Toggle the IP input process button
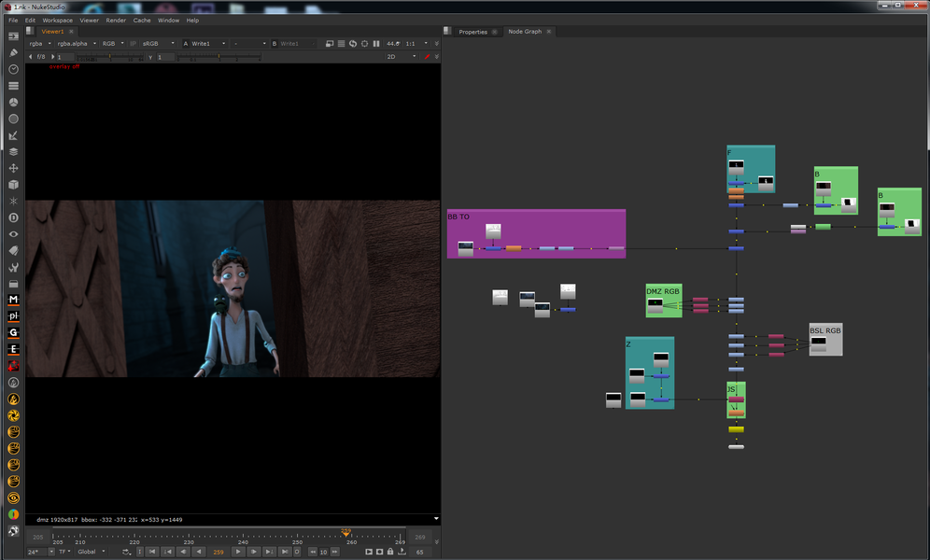This screenshot has width=930, height=560. coord(133,44)
